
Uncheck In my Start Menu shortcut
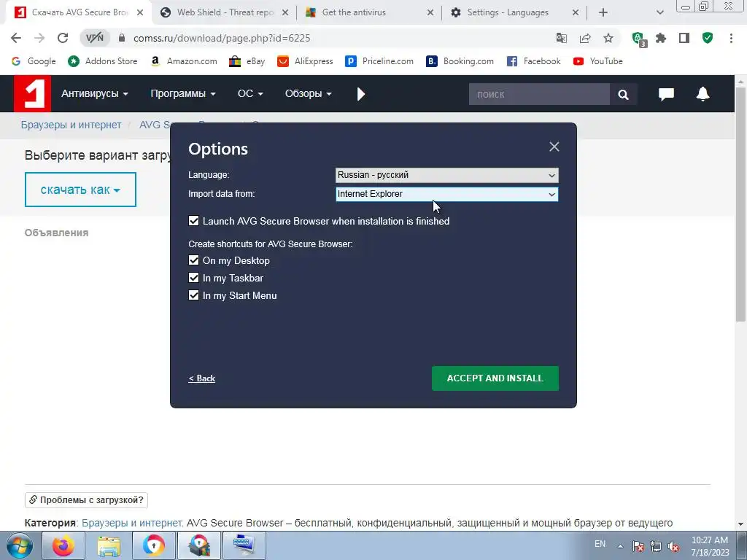tap(193, 296)
